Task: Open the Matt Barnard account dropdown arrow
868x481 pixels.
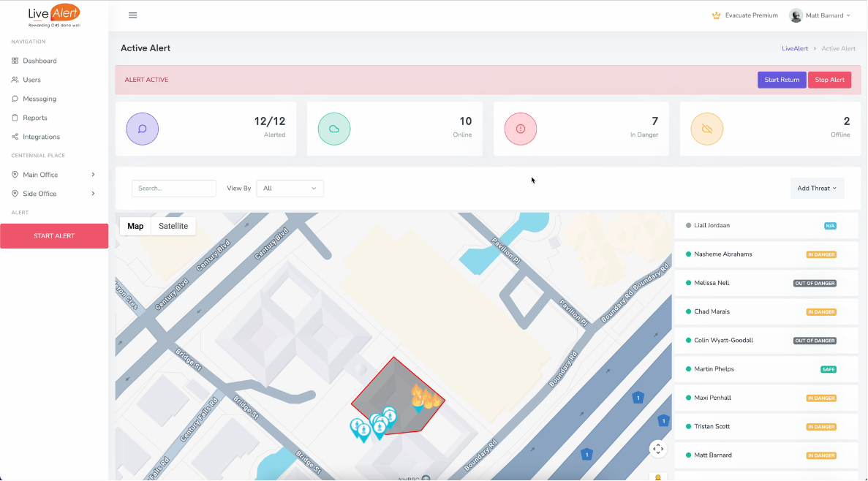Action: pyautogui.click(x=848, y=15)
